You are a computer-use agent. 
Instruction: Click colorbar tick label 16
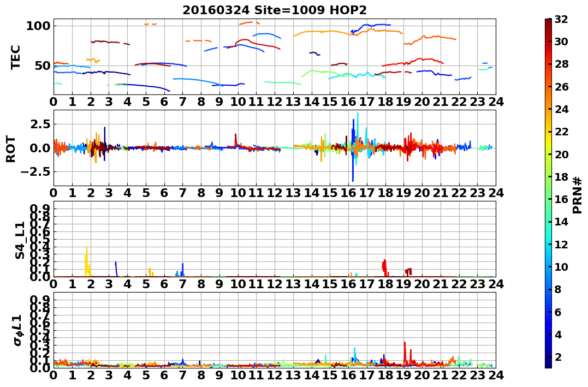pyautogui.click(x=561, y=199)
